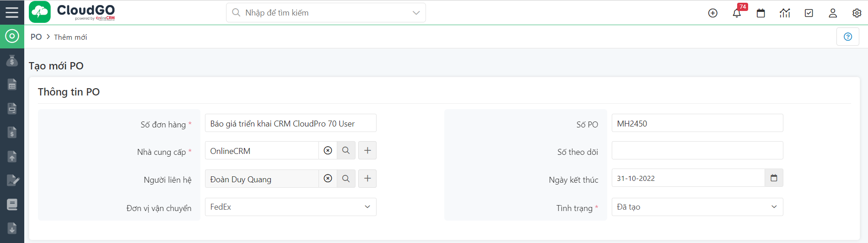868x243 pixels.
Task: Open the notifications bell
Action: click(737, 13)
